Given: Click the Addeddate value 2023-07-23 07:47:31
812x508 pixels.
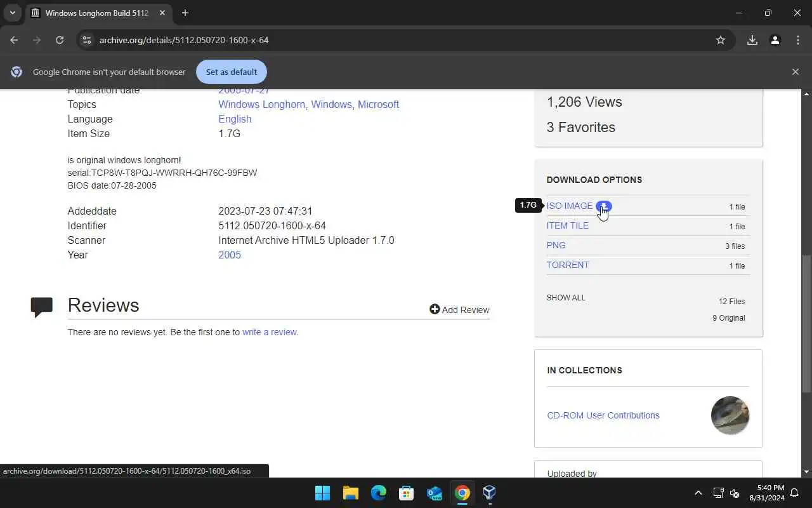Looking at the screenshot, I should (265, 211).
